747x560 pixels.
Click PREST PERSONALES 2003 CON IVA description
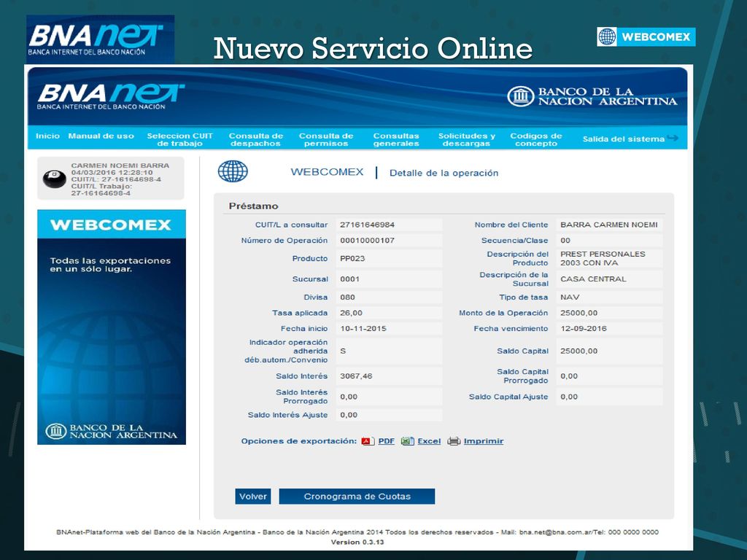click(x=609, y=259)
